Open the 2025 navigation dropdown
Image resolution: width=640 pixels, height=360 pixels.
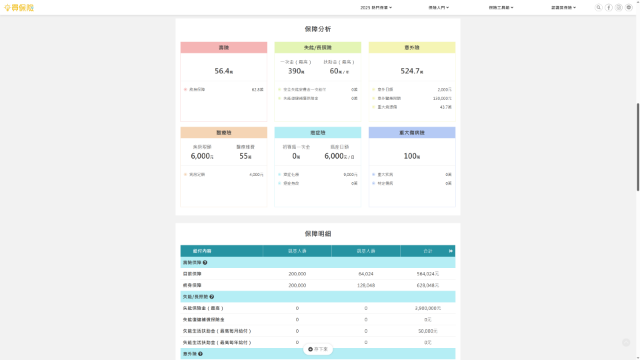pyautogui.click(x=376, y=7)
